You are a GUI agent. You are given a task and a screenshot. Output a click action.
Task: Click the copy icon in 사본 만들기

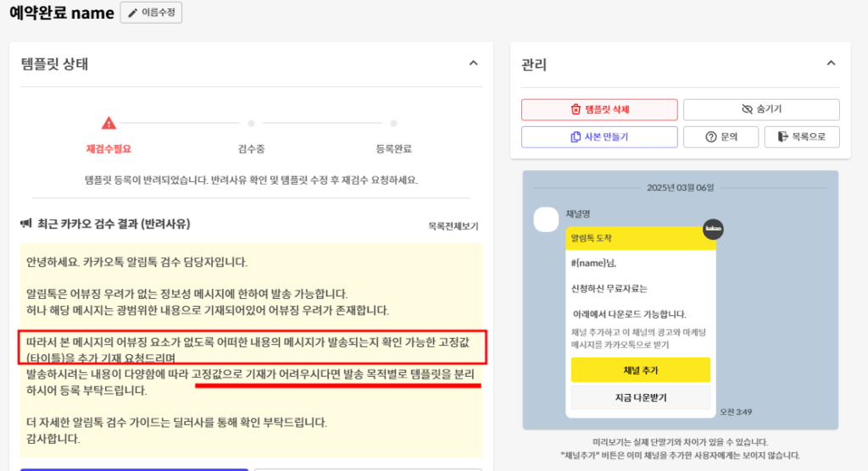point(576,136)
